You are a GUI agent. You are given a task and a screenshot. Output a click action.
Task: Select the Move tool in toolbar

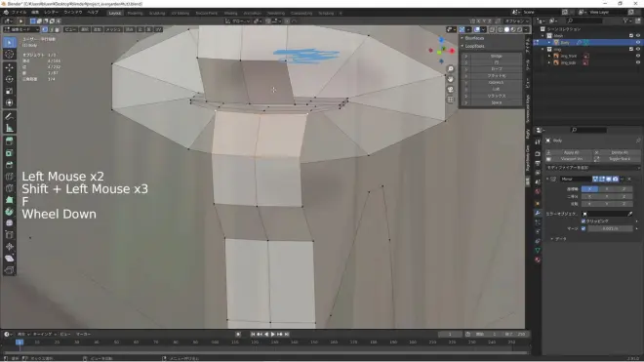click(x=10, y=67)
